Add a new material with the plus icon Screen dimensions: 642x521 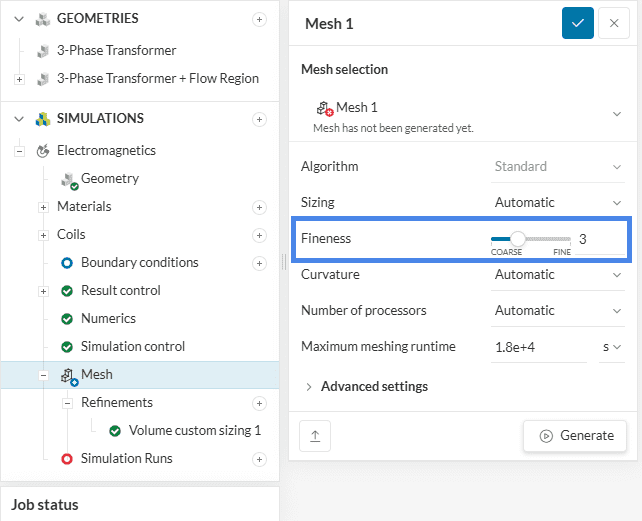260,207
